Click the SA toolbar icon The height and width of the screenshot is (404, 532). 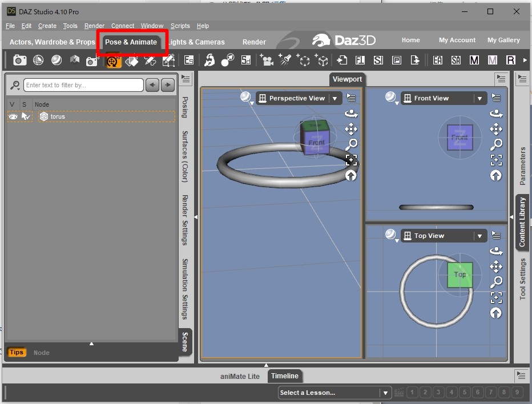click(456, 60)
